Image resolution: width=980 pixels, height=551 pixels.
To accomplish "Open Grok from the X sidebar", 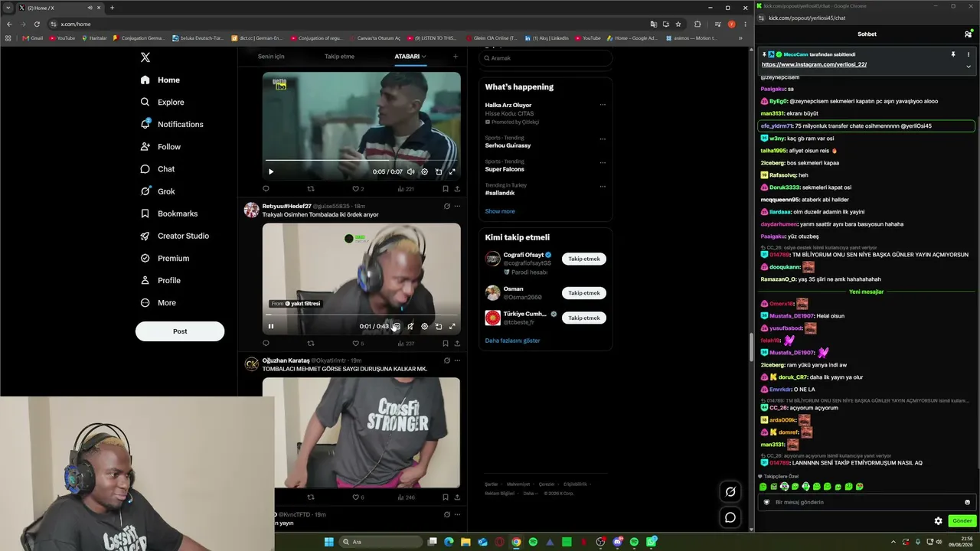I will [158, 191].
